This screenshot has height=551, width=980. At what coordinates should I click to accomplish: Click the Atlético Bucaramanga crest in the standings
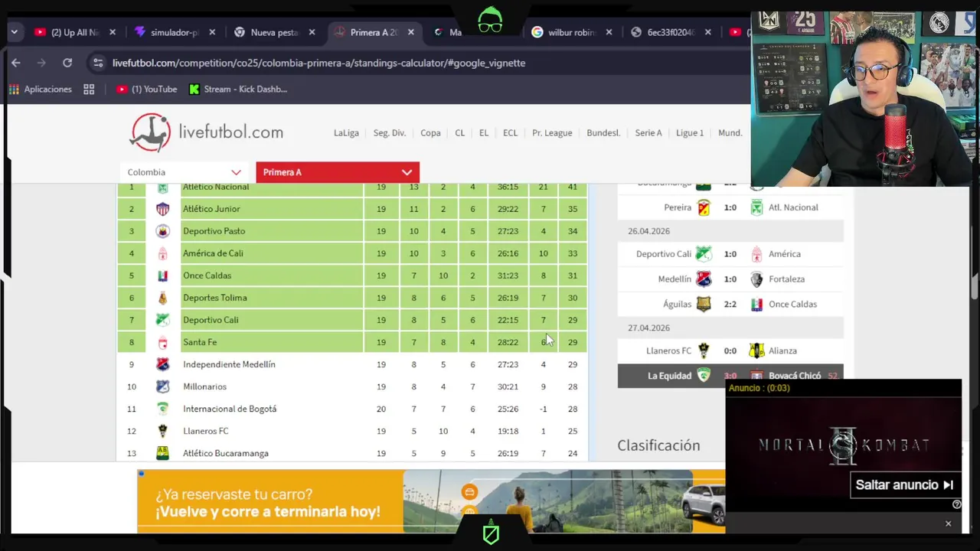[162, 453]
